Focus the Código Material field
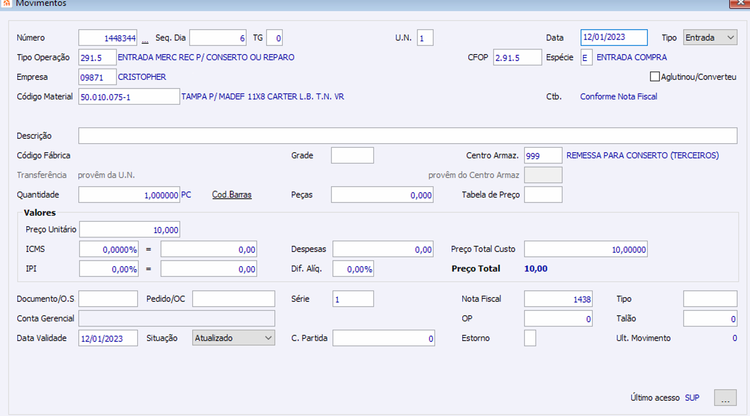 129,97
